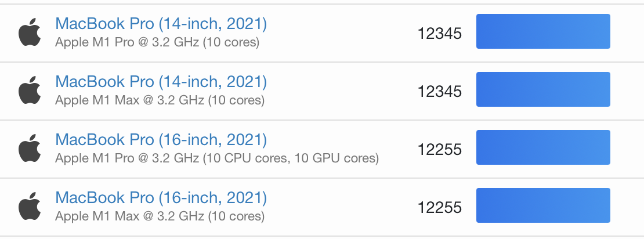Screen dimensions: 644x239
Task: Click score bar for 16-inch M1 Pro
Action: click(543, 147)
